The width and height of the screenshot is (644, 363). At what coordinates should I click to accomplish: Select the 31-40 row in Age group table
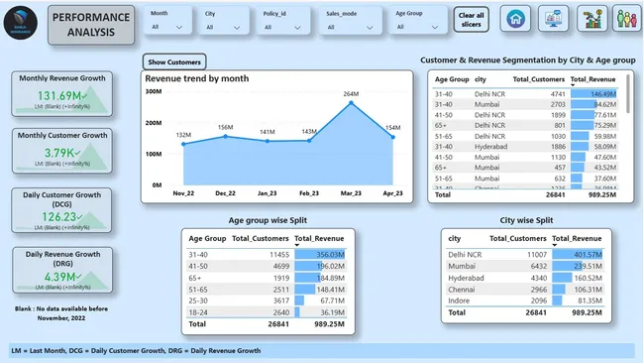tap(267, 255)
